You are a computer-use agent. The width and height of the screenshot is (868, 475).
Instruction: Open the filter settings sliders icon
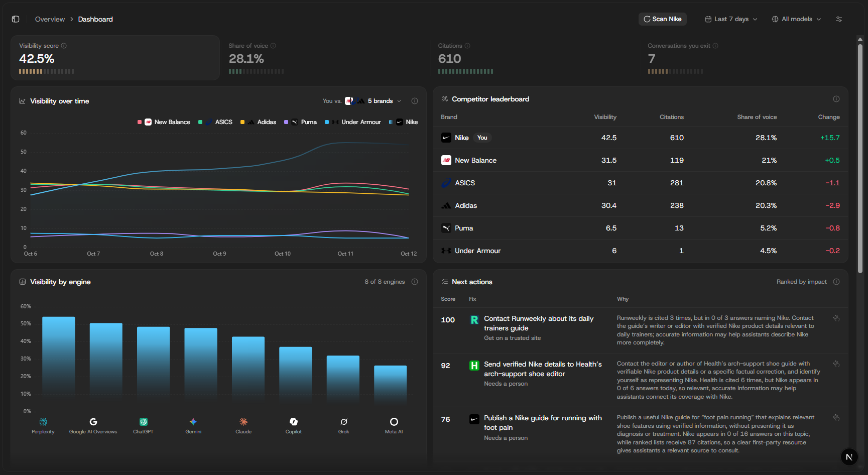click(x=839, y=19)
